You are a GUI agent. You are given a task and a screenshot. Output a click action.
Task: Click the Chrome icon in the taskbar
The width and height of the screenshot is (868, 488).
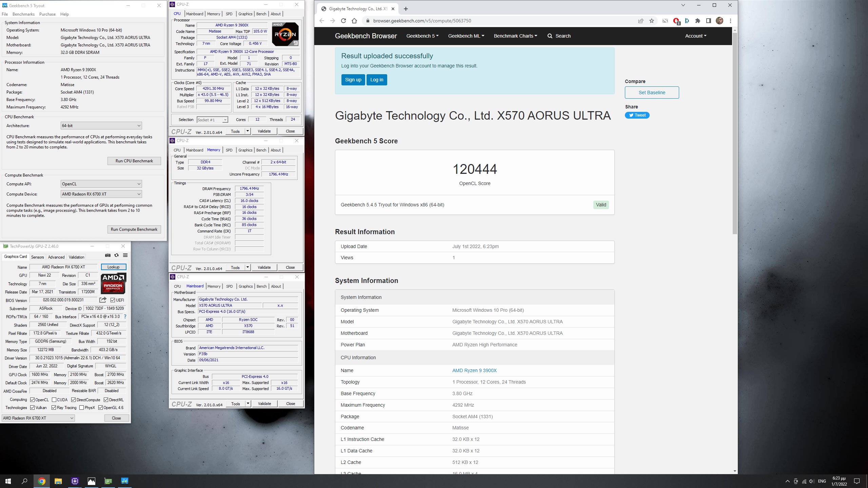pos(42,481)
